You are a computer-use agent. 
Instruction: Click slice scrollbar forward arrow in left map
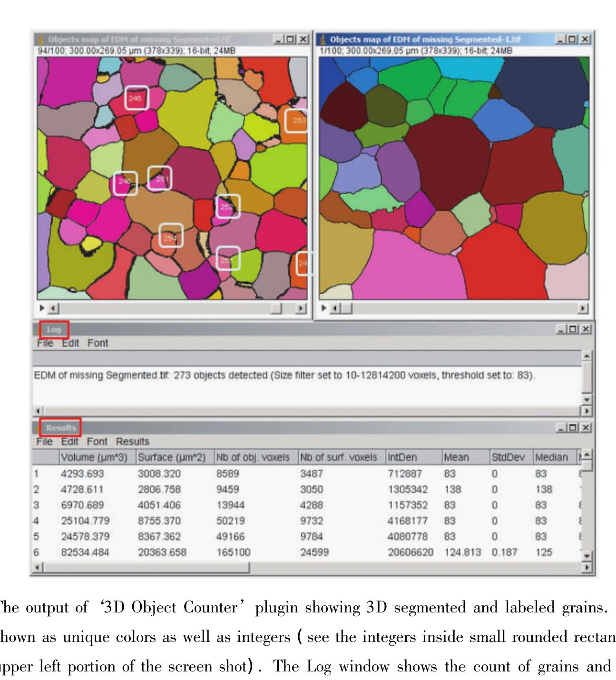tap(301, 308)
